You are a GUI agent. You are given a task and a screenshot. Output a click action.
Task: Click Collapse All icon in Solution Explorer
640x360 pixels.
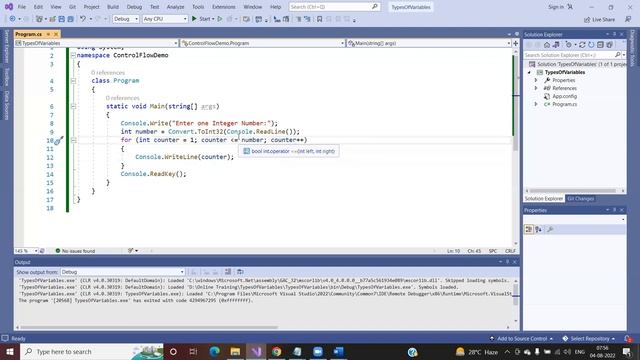[600, 45]
